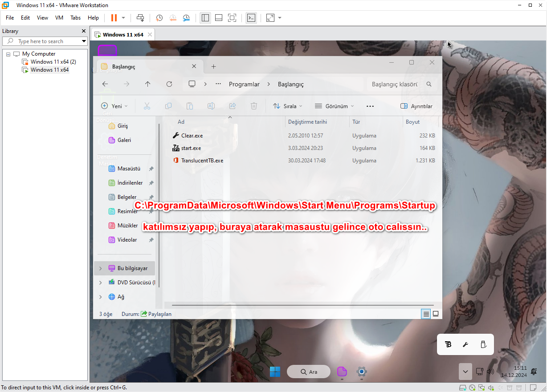Screen dimensions: 547x392
Task: Click the wrench icon in tray popup
Action: tap(465, 344)
